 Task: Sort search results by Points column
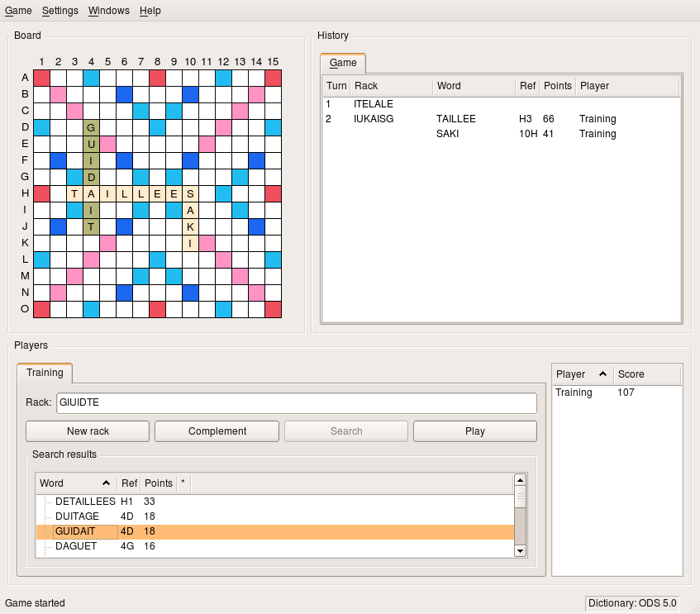pos(158,483)
